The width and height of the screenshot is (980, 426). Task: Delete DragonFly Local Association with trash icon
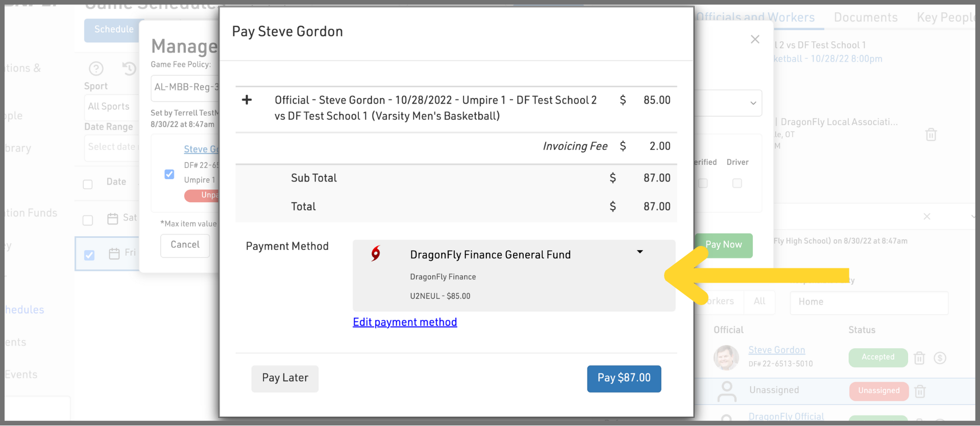pyautogui.click(x=931, y=135)
